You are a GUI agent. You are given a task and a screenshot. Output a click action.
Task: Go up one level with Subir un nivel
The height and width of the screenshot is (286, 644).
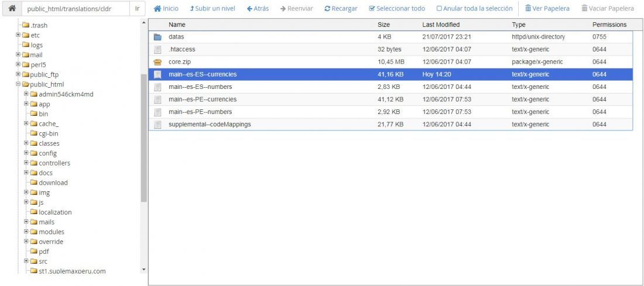[x=213, y=8]
